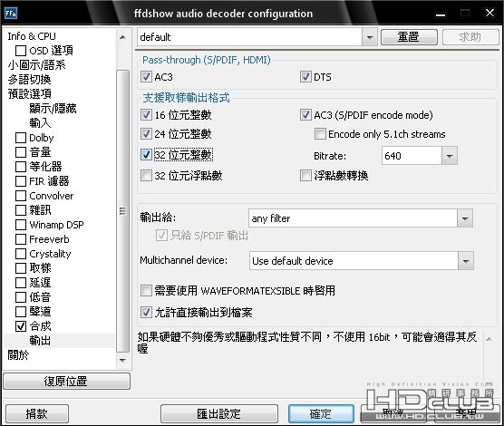The image size is (504, 426).
Task: Click the ffdshow audio icon in title bar
Action: click(11, 14)
